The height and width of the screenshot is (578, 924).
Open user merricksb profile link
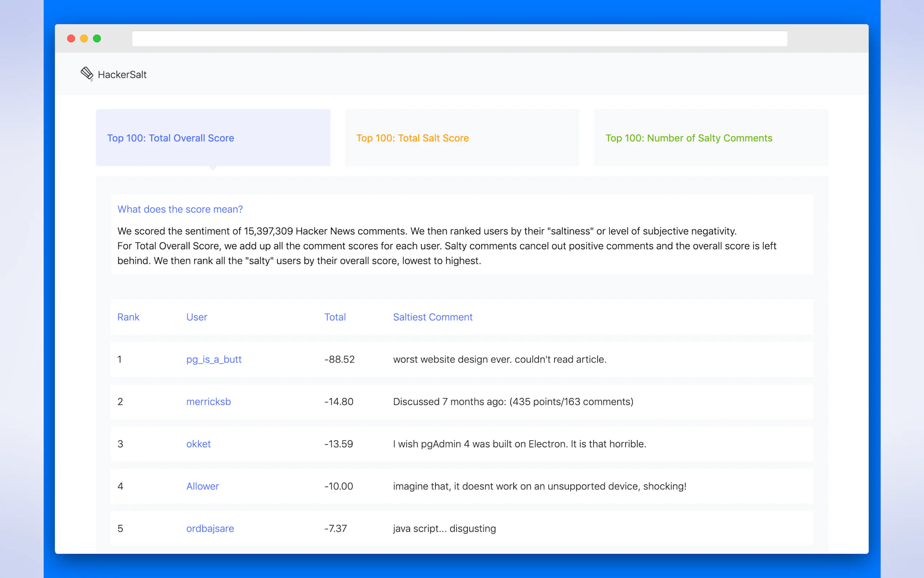[208, 401]
